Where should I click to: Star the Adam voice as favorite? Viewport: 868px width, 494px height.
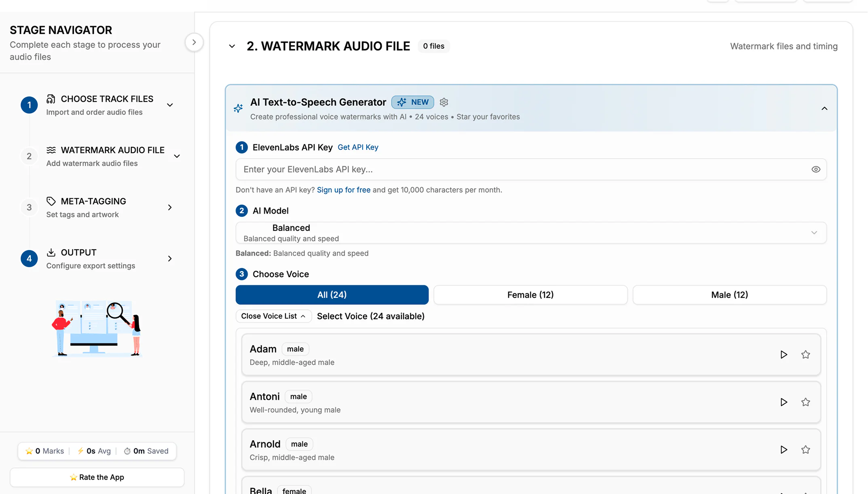pos(805,355)
